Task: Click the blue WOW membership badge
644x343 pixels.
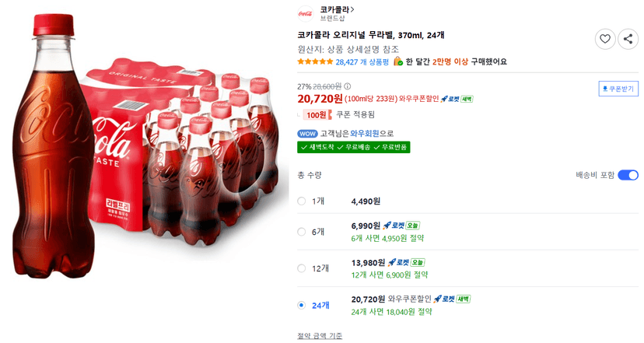Action: point(307,134)
